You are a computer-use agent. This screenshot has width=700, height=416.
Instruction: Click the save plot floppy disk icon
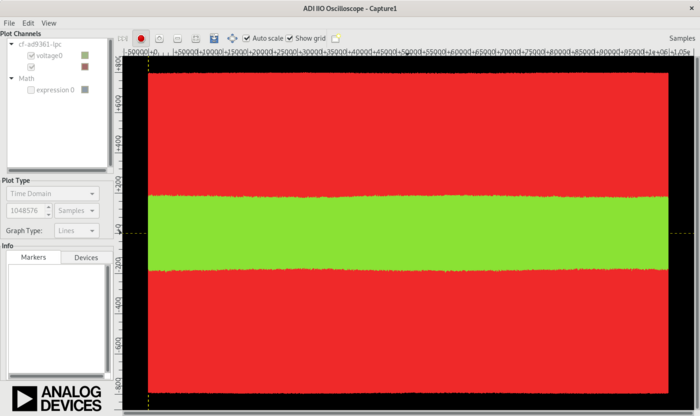214,39
